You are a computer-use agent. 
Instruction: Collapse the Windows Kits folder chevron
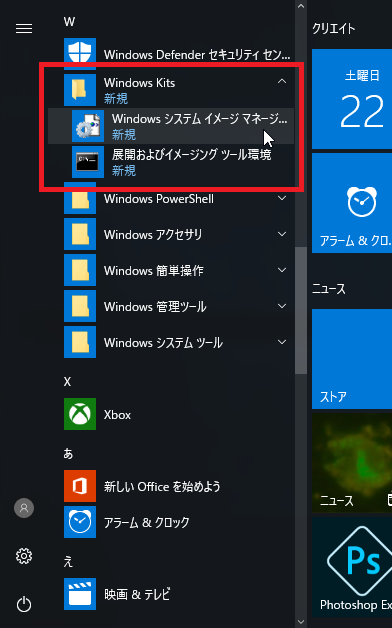tap(282, 81)
